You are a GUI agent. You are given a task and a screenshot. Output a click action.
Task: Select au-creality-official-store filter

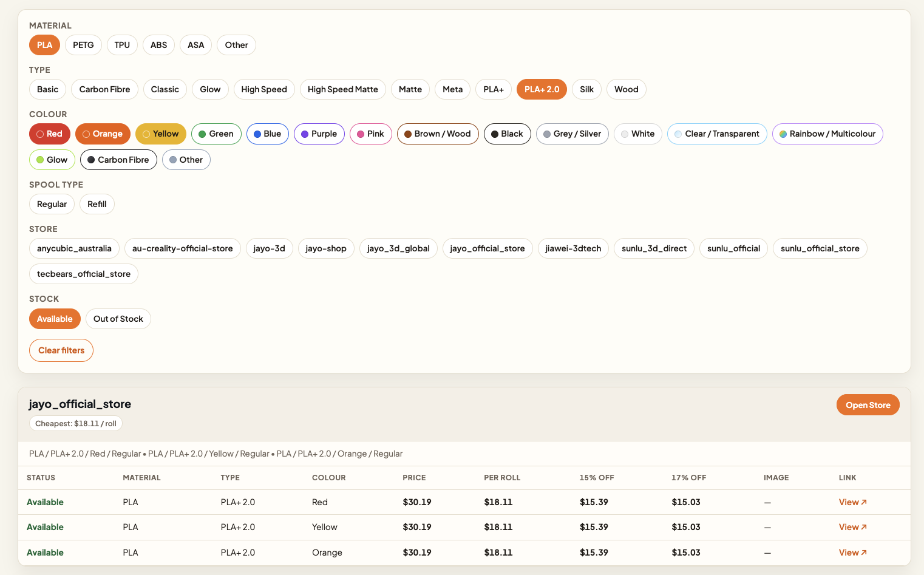coord(183,248)
